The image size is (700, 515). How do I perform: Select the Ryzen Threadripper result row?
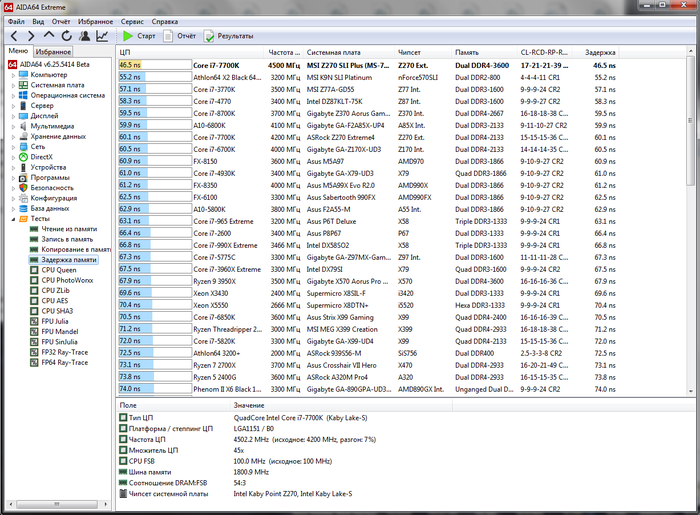pyautogui.click(x=367, y=329)
